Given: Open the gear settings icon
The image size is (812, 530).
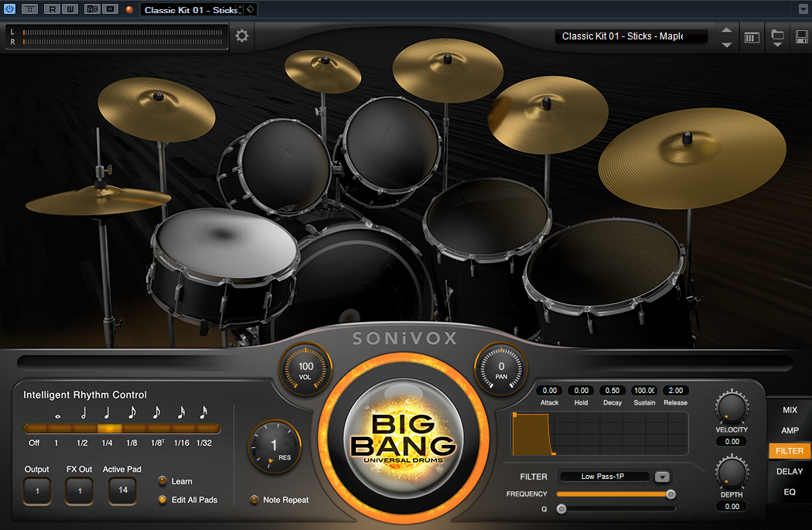Looking at the screenshot, I should click(242, 36).
